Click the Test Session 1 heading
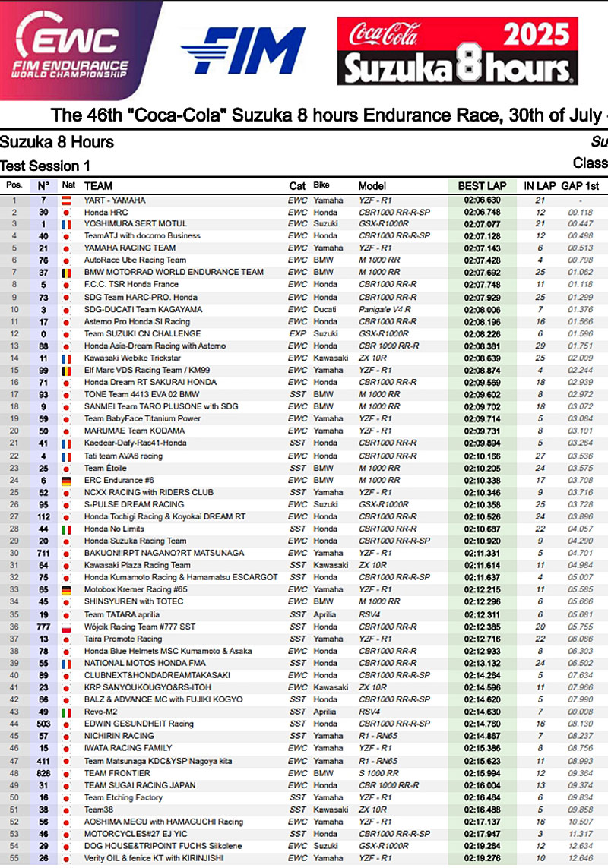608x868 pixels. click(45, 166)
